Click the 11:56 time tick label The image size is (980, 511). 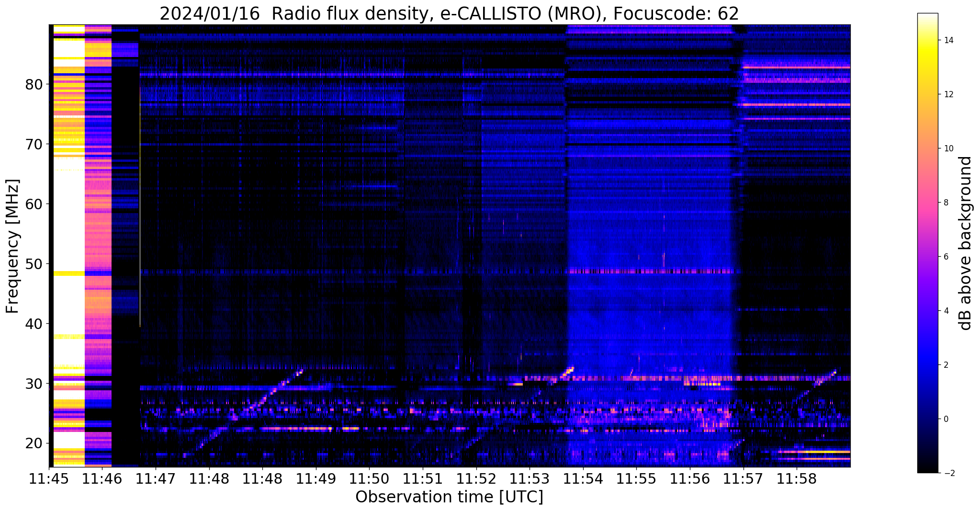(689, 479)
